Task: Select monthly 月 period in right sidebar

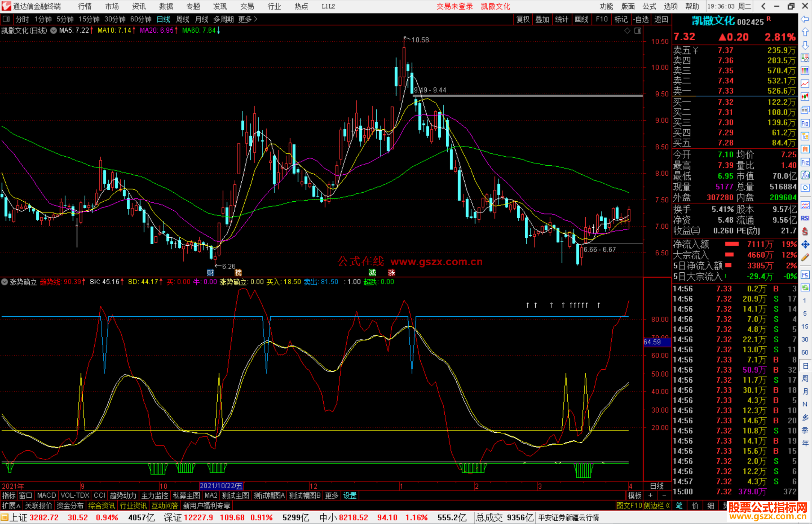Action: click(805, 391)
